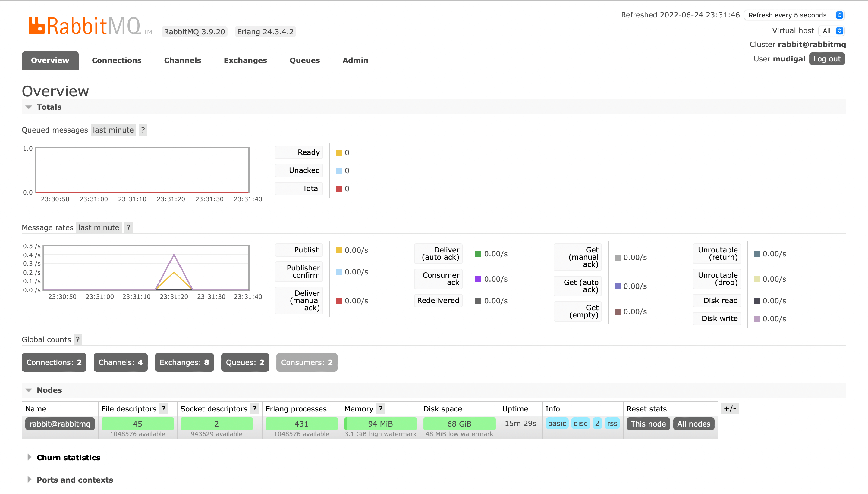The height and width of the screenshot is (494, 868).
Task: Open Global counts help question mark
Action: [x=78, y=339]
